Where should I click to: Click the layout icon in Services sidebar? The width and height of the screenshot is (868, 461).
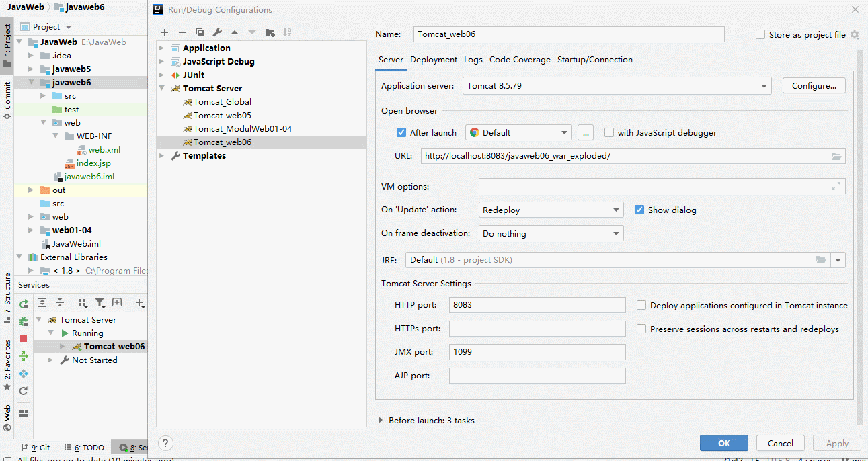24,413
